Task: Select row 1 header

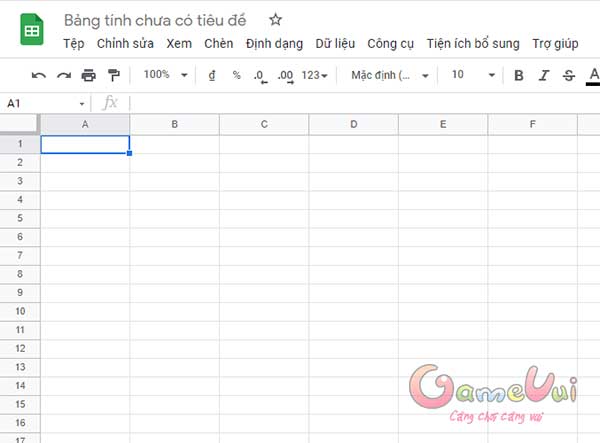Action: (x=20, y=144)
